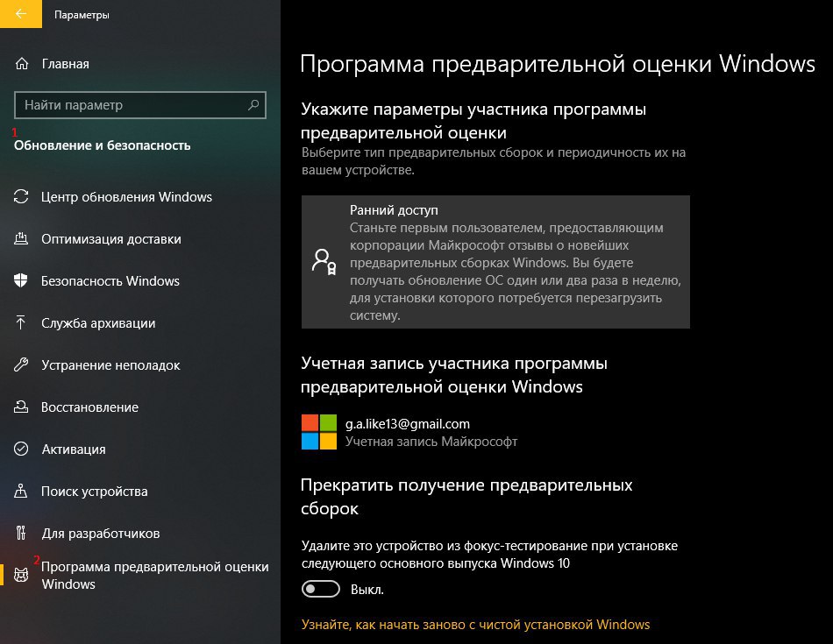
Task: Open Для разработчиков section
Action: pos(101,533)
